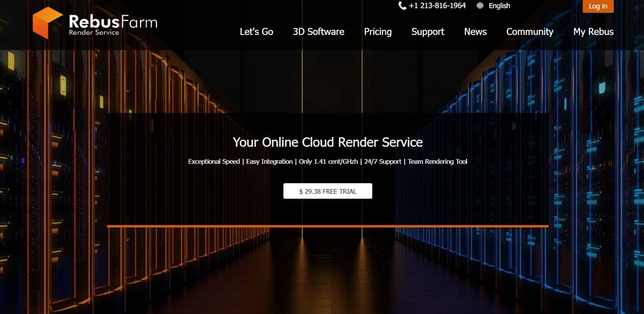Click the $ 29.38 FREE TRIAL button

pos(327,191)
